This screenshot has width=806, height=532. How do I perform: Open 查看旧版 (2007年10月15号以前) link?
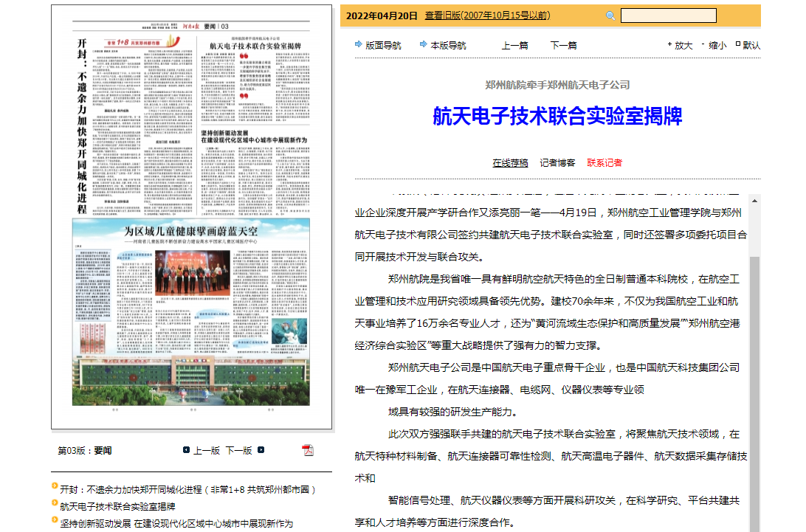487,15
